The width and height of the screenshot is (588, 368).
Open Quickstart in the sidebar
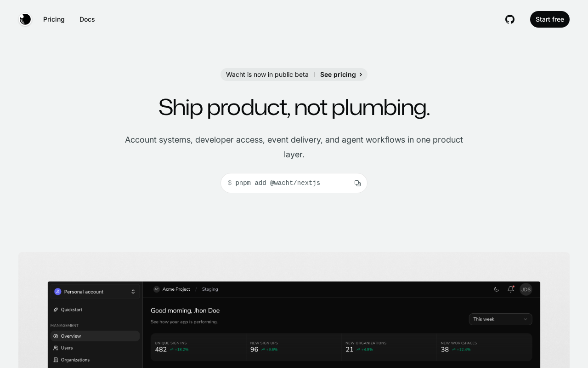pyautogui.click(x=71, y=310)
